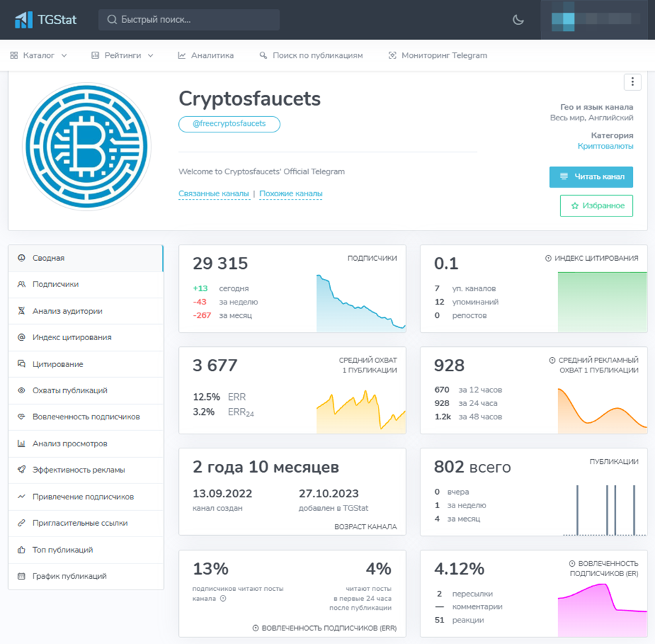Screen dimensions: 655x644
Task: Open Цитирование in the sidebar
Action: (85, 364)
